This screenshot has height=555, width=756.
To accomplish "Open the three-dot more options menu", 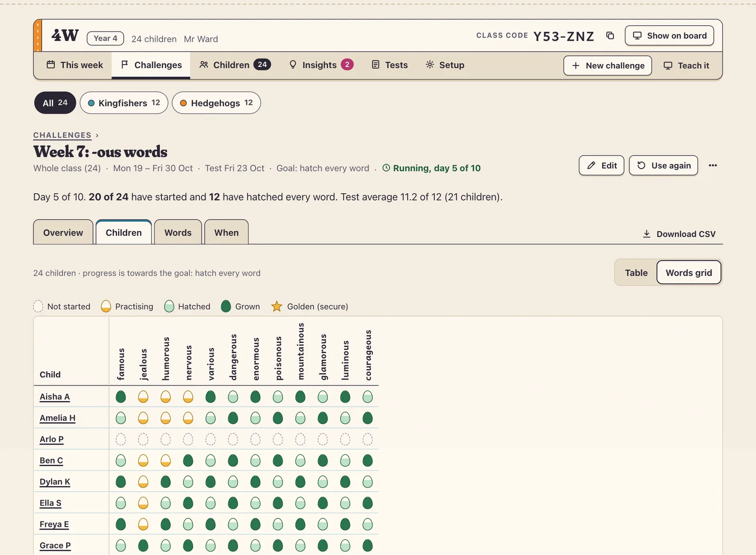I will pos(713,165).
